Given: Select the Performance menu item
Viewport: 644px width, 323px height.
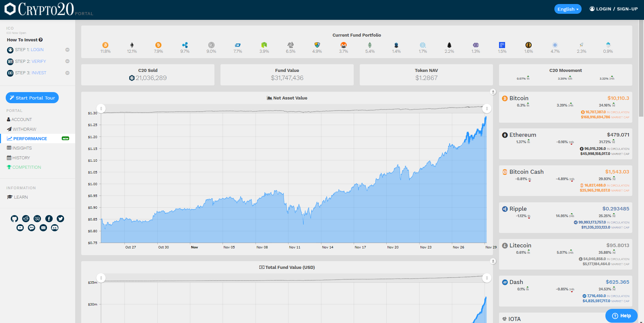Looking at the screenshot, I should (38, 138).
